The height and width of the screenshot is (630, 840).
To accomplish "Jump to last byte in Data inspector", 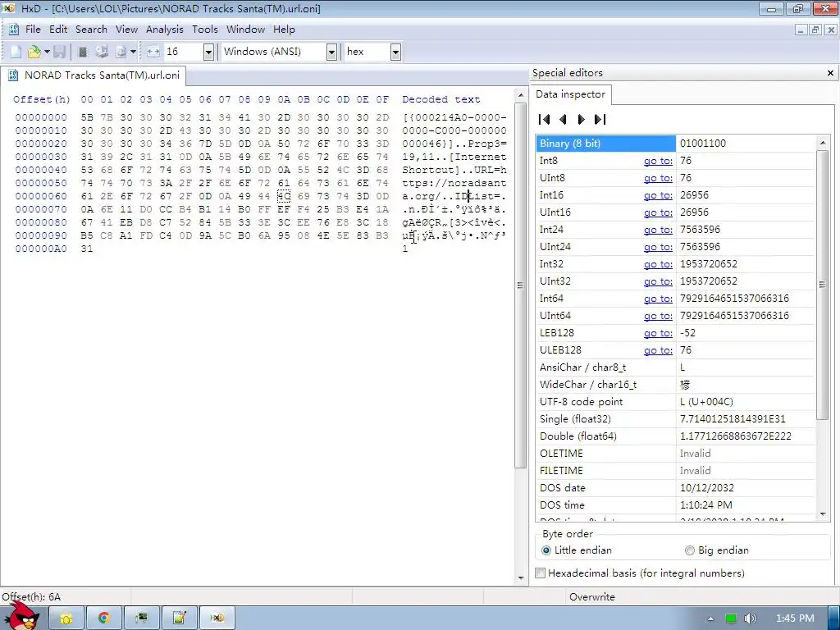I will click(x=600, y=119).
